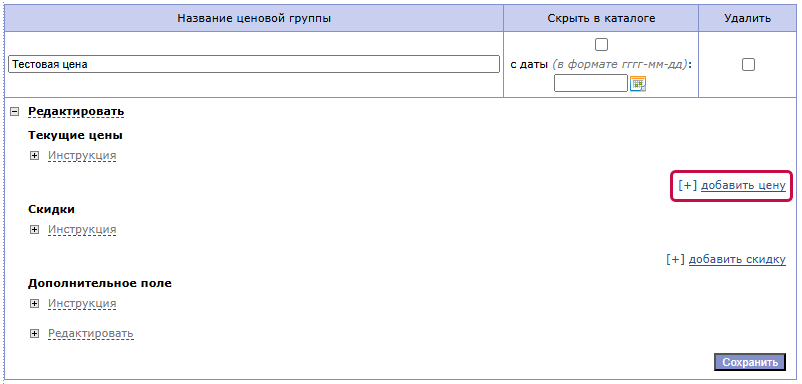Expand Инструкция under Текущие цены
Image resolution: width=802 pixels, height=384 pixels.
pyautogui.click(x=34, y=155)
